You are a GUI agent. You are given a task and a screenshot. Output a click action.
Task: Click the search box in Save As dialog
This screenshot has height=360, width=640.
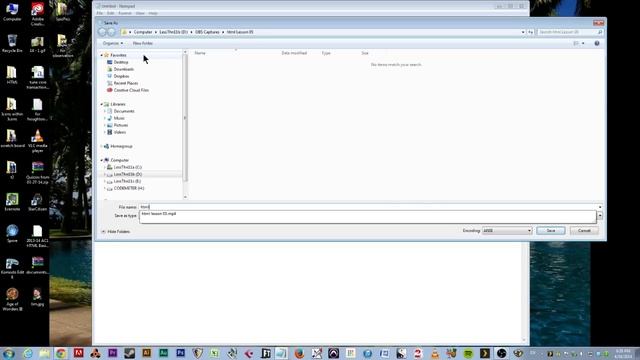click(x=570, y=32)
